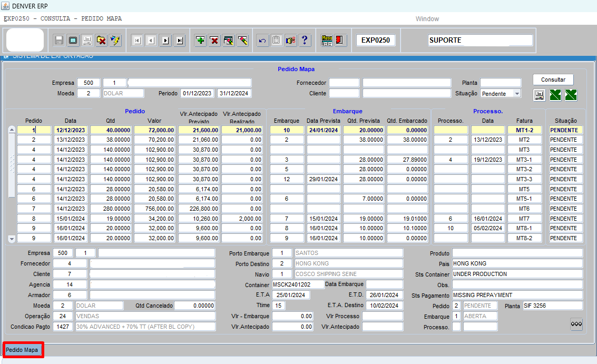Select the Data cell 12/12/2023

(71, 130)
